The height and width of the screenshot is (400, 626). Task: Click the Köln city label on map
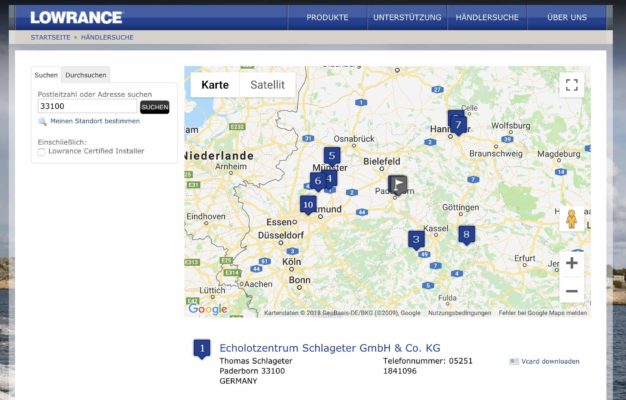point(291,262)
